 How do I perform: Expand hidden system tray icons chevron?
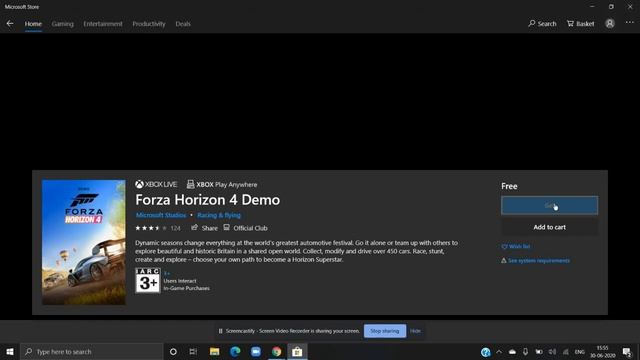coord(499,352)
